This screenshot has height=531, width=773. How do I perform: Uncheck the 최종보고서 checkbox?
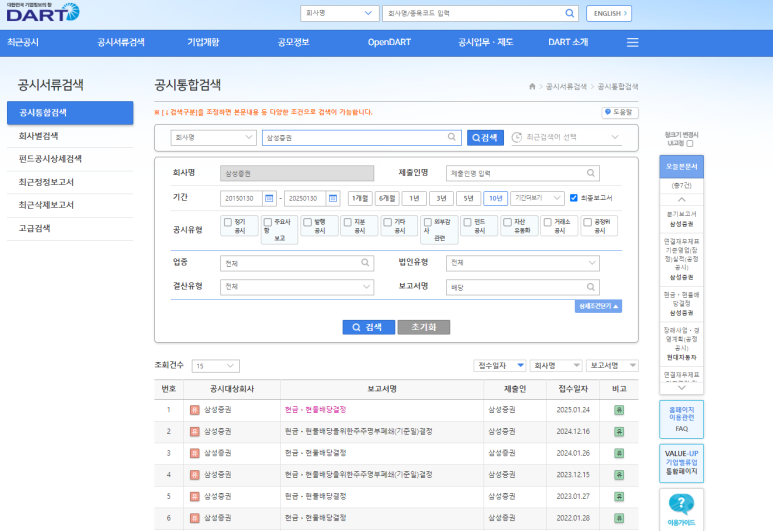(x=573, y=198)
